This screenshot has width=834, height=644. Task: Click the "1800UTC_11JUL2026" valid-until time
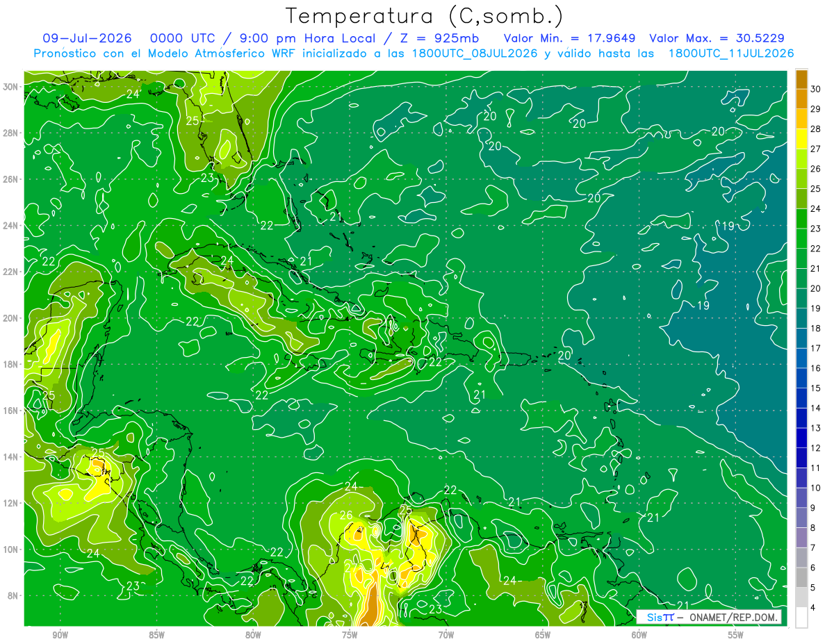(731, 53)
